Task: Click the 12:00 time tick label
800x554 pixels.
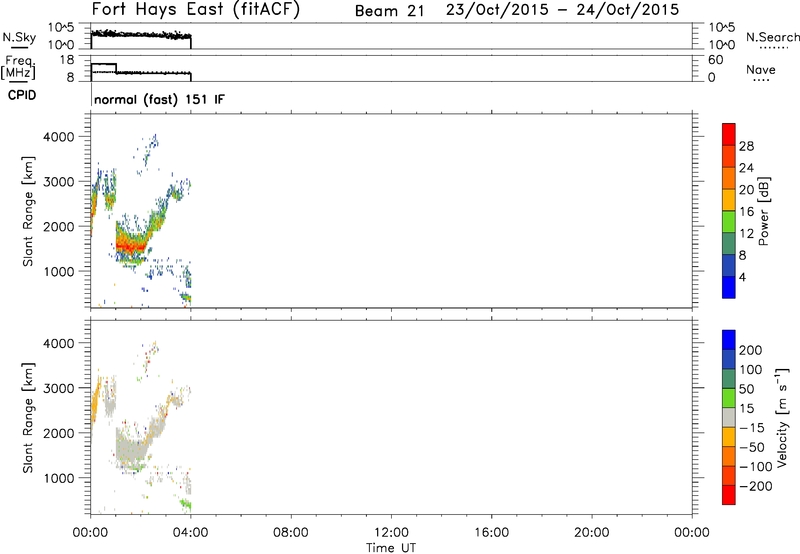Action: pyautogui.click(x=391, y=533)
